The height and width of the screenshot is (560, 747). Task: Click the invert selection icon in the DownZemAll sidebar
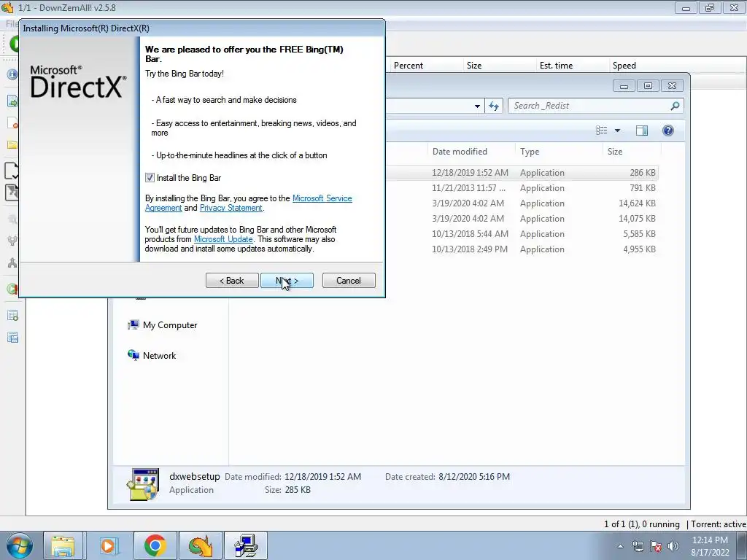coord(12,192)
